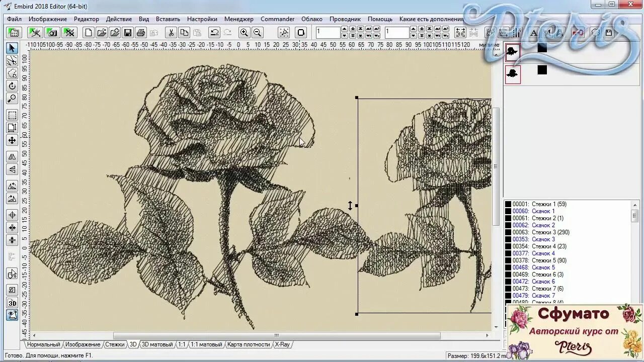
Task: Click the second numeric input field in toolbar
Action: [397, 33]
